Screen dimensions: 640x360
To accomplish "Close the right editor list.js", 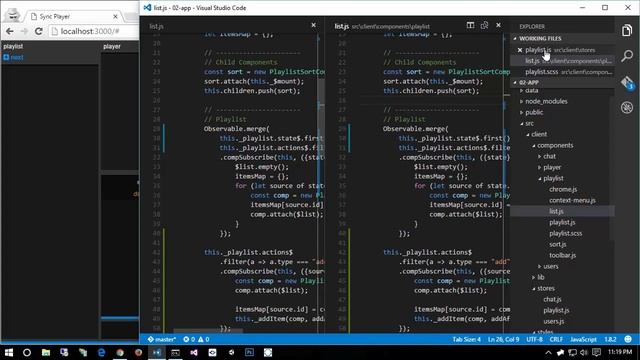I will [498, 25].
